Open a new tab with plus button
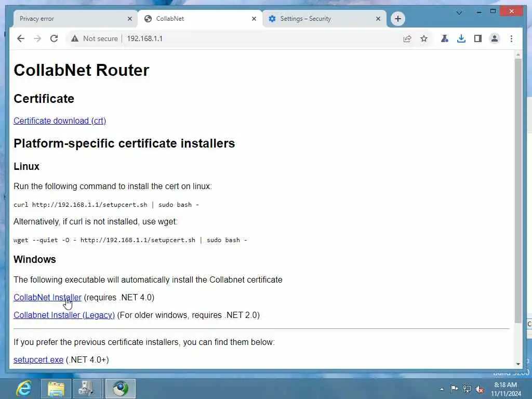 398,19
